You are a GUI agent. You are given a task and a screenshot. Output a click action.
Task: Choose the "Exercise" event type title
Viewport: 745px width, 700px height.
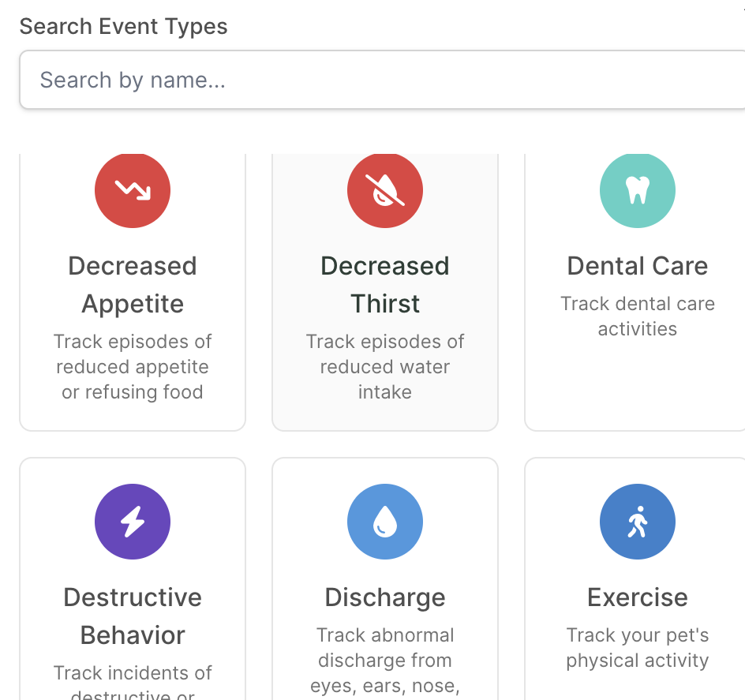pos(638,597)
